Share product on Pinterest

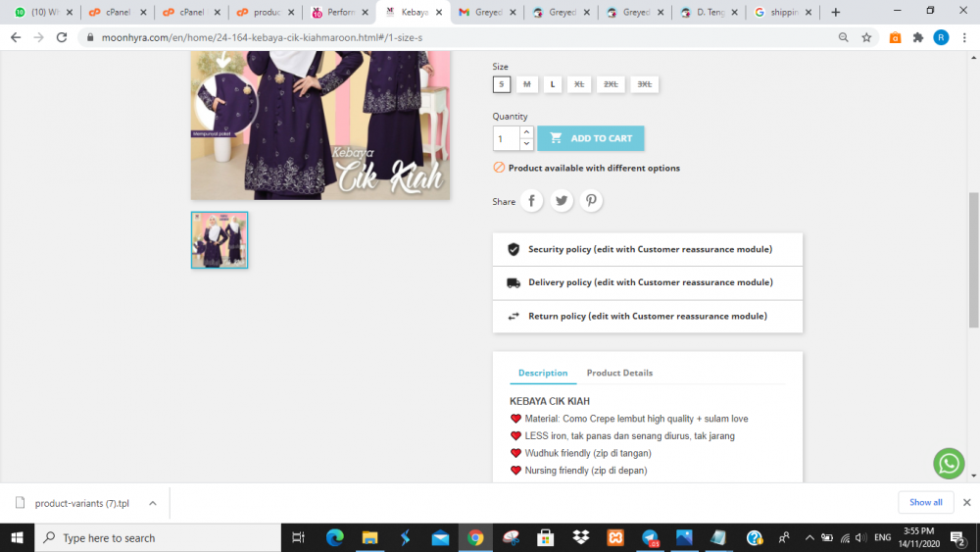coord(591,201)
